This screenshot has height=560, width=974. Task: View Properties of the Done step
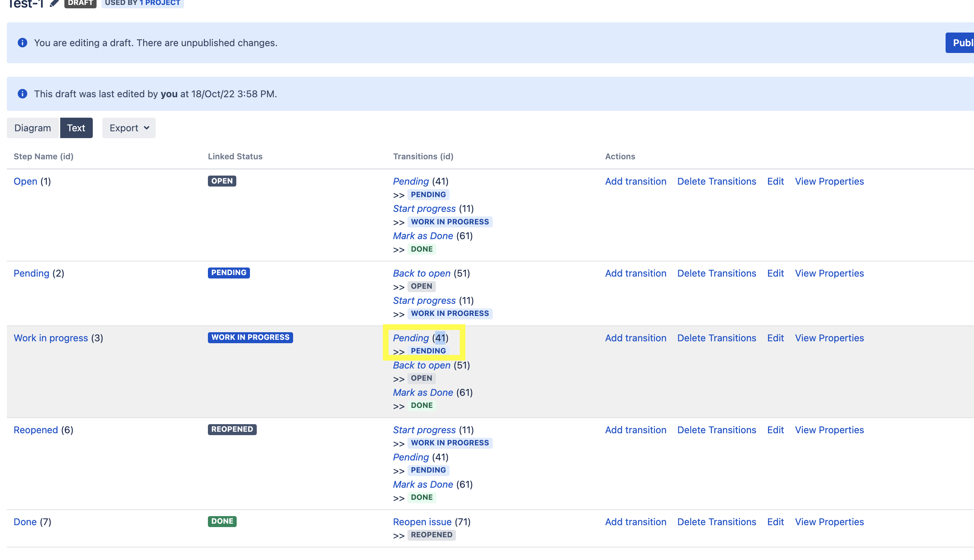[x=829, y=521]
